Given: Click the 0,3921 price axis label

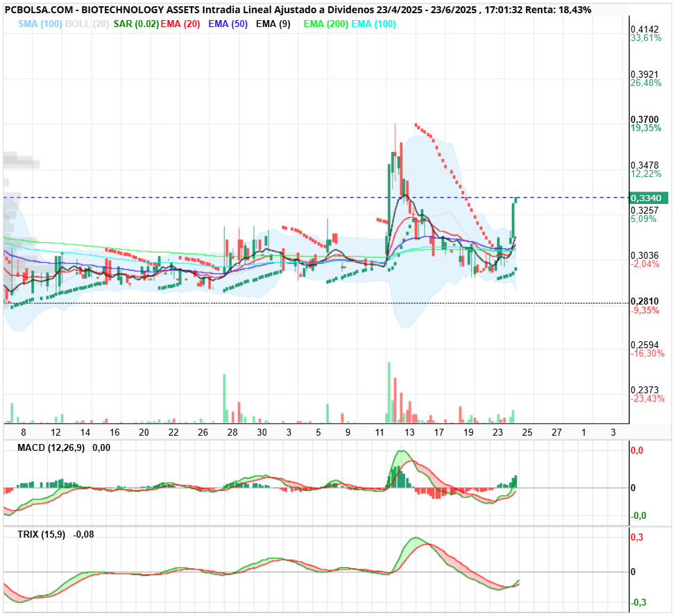Looking at the screenshot, I should click(x=644, y=74).
